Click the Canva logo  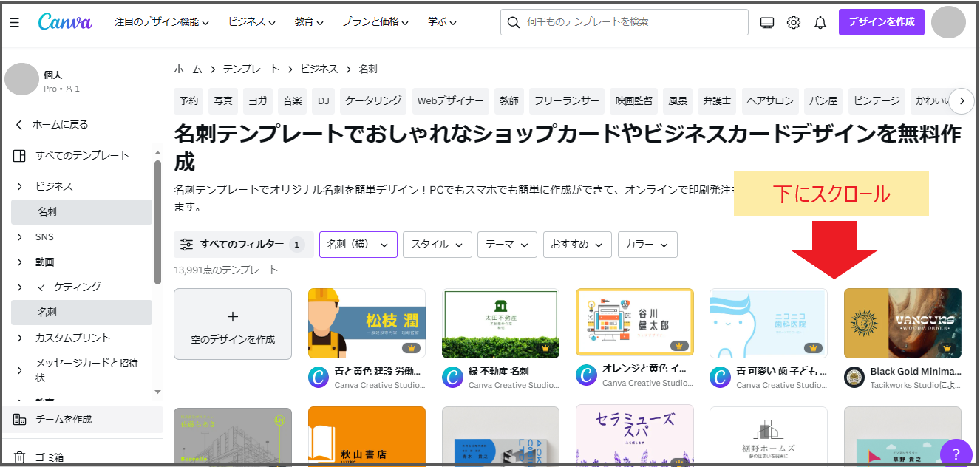coord(65,22)
